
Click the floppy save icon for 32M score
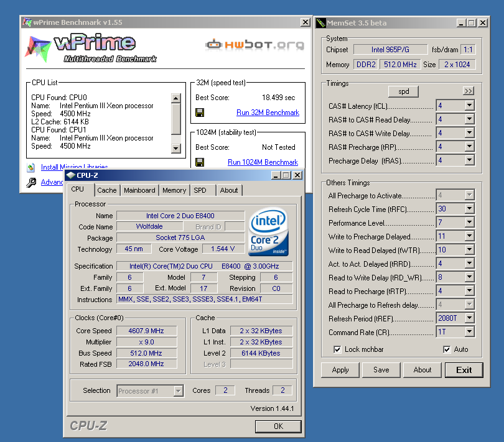pyautogui.click(x=200, y=113)
